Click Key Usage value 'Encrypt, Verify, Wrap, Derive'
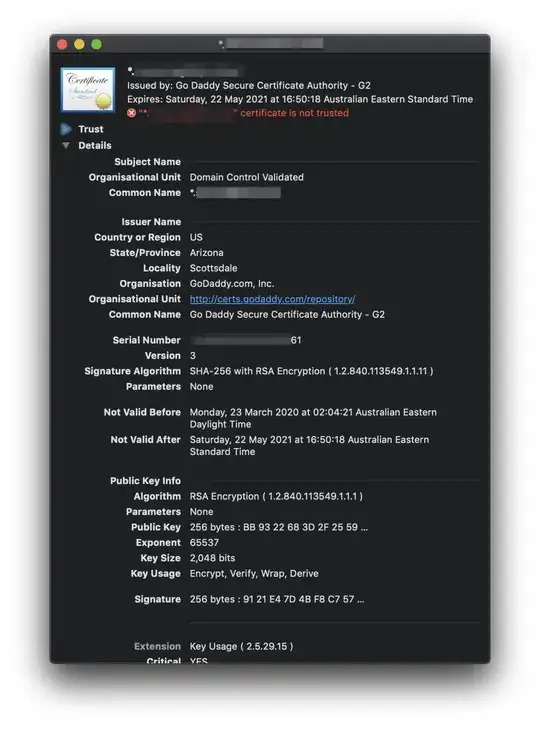Viewport: 540px width, 729px height. click(254, 574)
